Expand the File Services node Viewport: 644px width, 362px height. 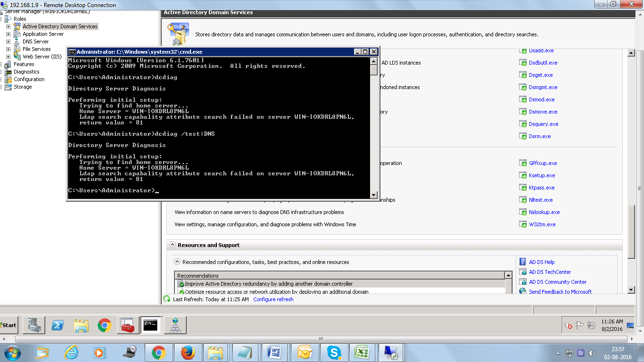(8, 49)
